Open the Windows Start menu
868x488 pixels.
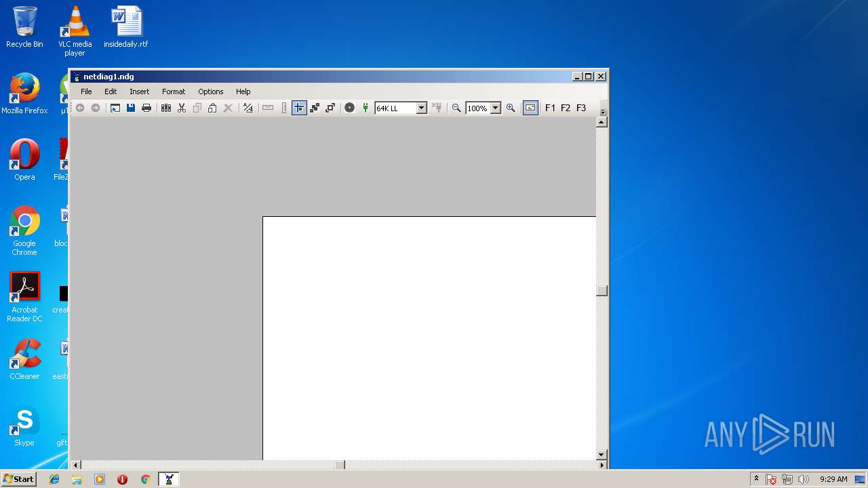click(x=18, y=479)
